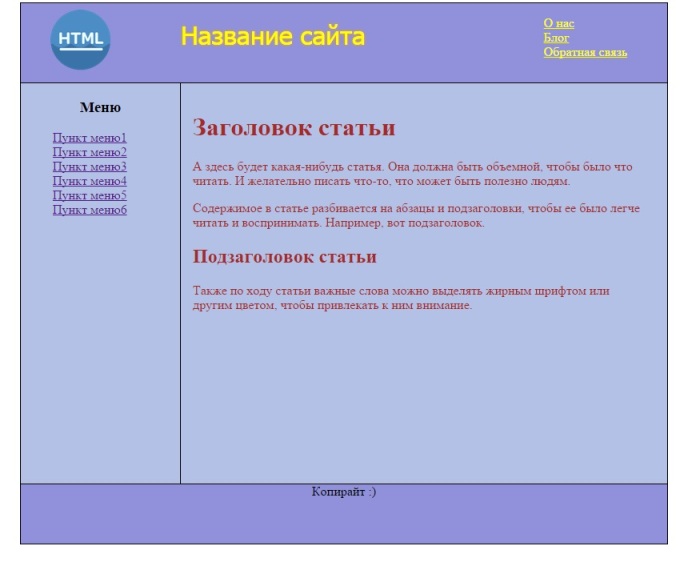The height and width of the screenshot is (562, 680).
Task: Click the "Подзаголовок статьи" subheading
Action: pyautogui.click(x=284, y=257)
